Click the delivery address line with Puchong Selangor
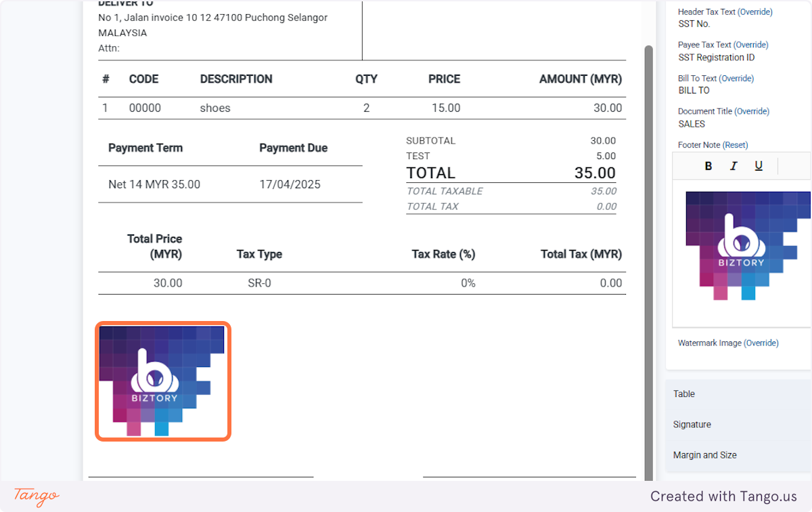 pyautogui.click(x=213, y=18)
